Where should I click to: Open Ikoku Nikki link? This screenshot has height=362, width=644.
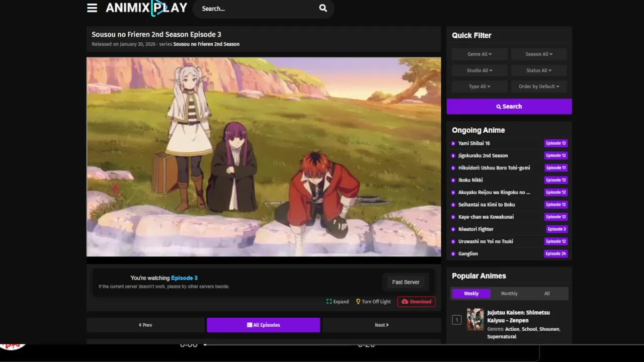tap(470, 180)
